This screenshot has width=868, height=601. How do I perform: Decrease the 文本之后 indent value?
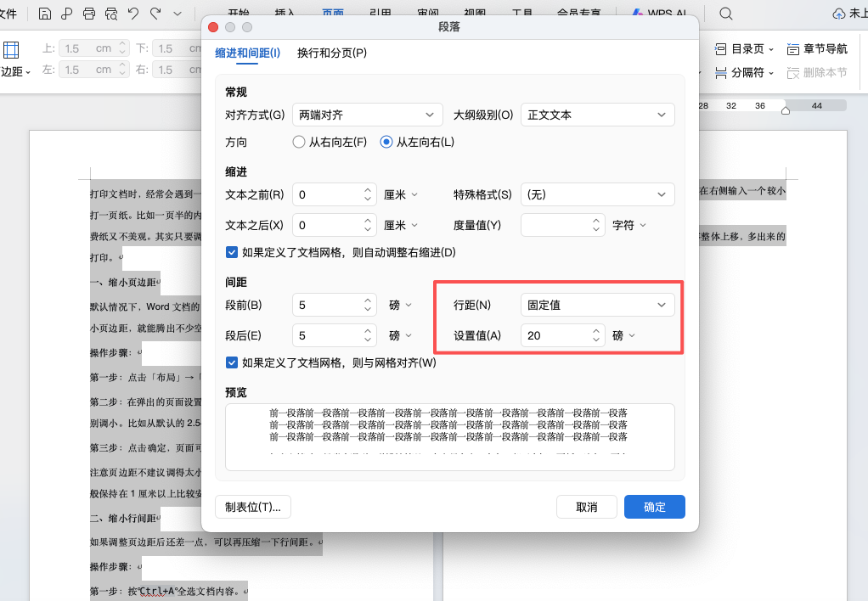pyautogui.click(x=368, y=230)
